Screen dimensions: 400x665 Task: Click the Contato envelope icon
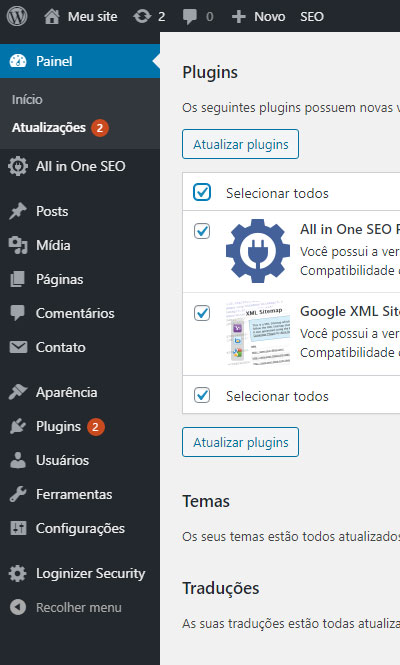point(18,347)
